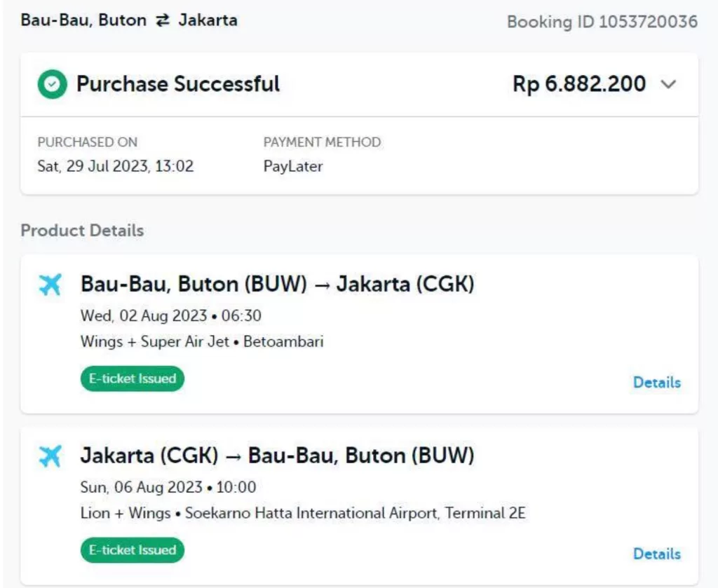This screenshot has height=588, width=718.
Task: Select the Bau-Bau, Buton (BUW) → Jakarta (CGK) title
Action: point(278,285)
